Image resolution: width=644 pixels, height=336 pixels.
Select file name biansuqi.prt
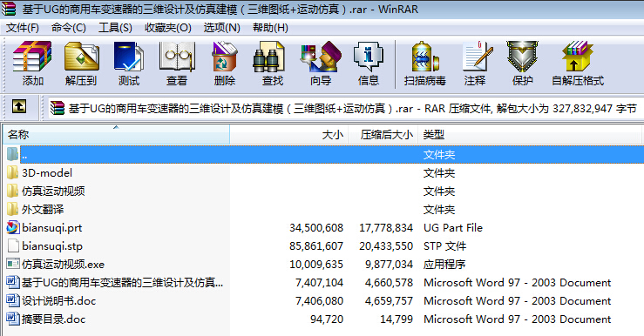click(x=52, y=228)
